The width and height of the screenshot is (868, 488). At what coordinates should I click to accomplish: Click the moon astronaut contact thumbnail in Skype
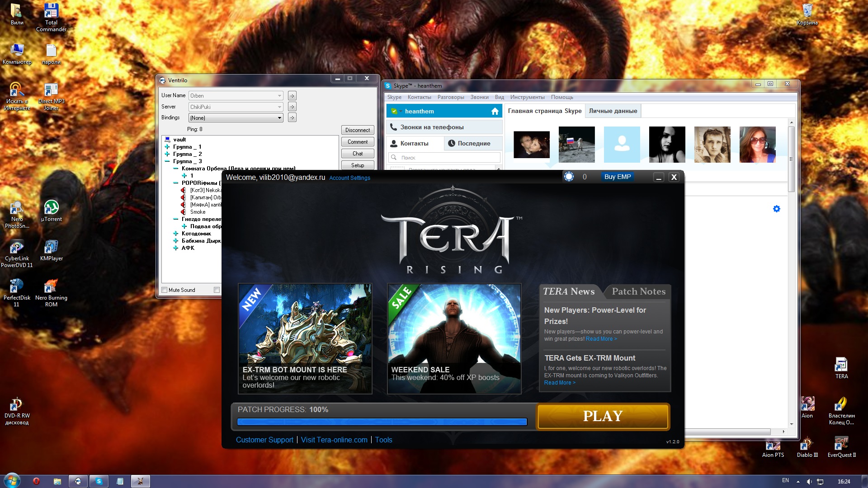tap(577, 145)
